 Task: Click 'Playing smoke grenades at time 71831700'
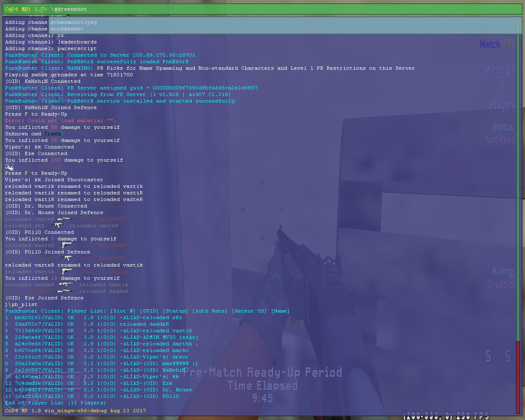coord(69,75)
